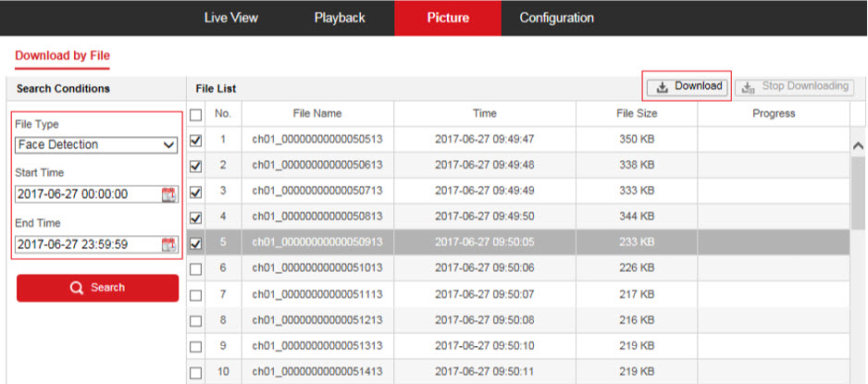This screenshot has width=868, height=384.
Task: Switch to the Live View tab
Action: pos(230,18)
